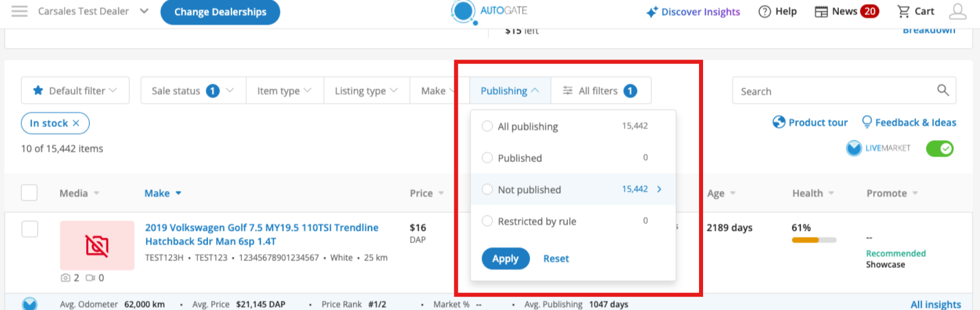Expand the Sale status filter dropdown
980x310 pixels.
click(x=193, y=91)
